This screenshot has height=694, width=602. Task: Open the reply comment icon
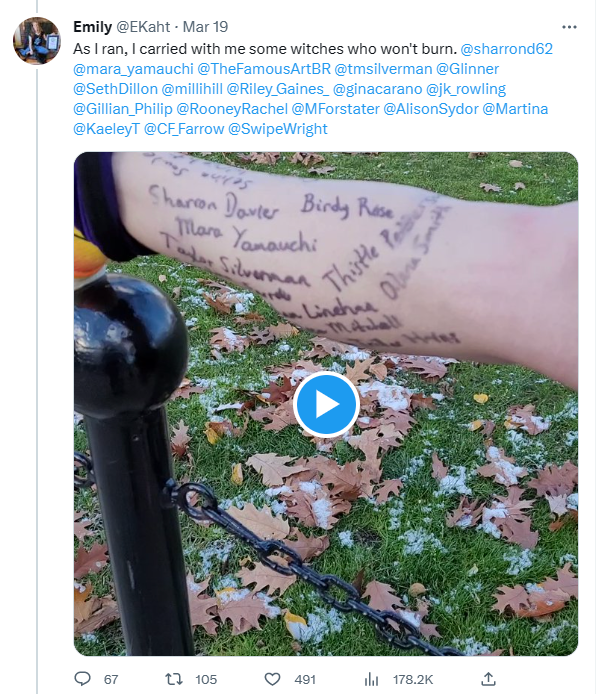pyautogui.click(x=82, y=679)
